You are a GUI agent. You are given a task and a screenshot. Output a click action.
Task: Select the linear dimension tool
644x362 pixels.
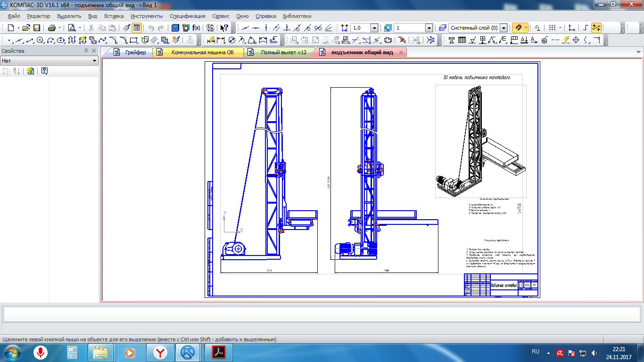click(221, 40)
